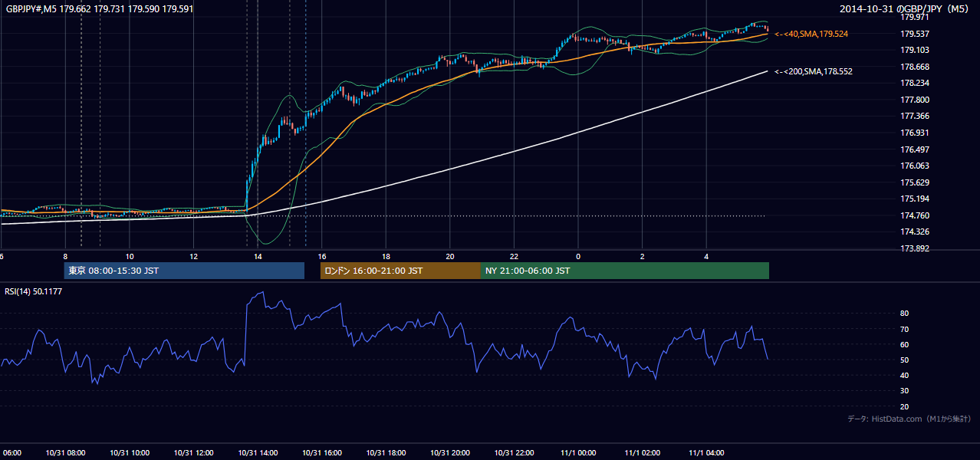
Task: Click the 10/31 14:00 bottom time label
Action: 258,452
